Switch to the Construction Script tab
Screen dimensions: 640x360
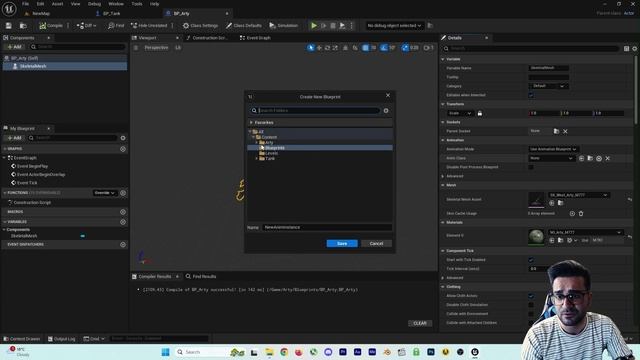click(207, 38)
